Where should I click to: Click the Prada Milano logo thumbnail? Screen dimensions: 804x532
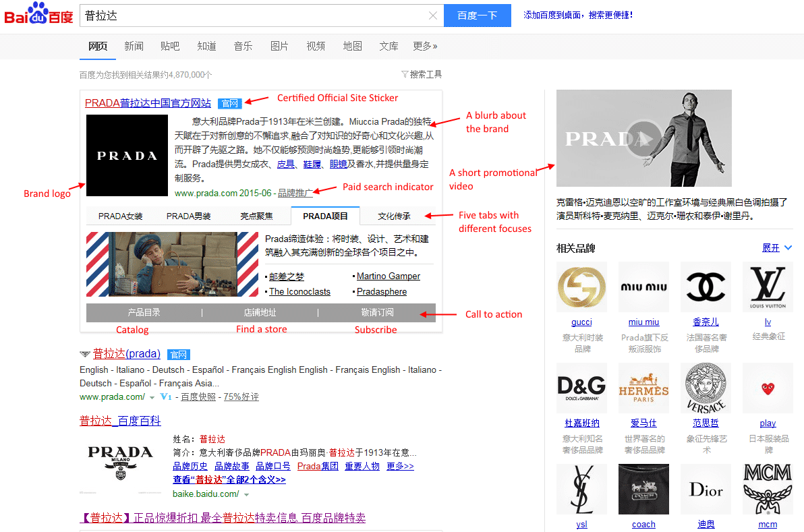click(x=121, y=465)
